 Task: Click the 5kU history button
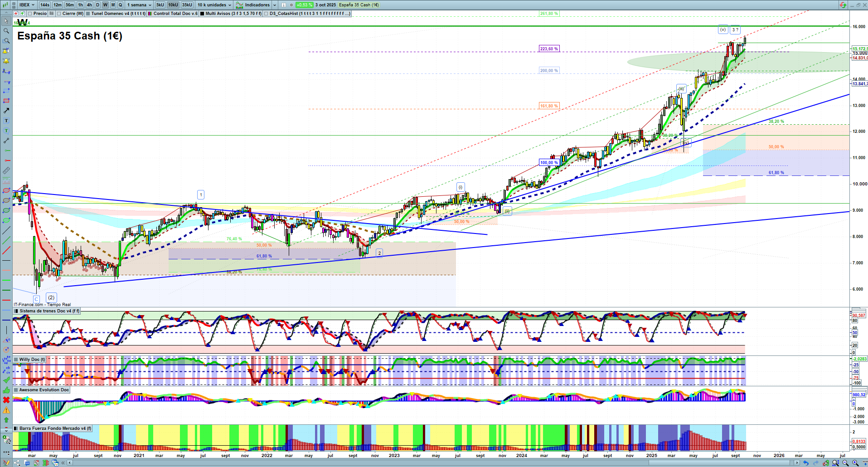(x=160, y=5)
